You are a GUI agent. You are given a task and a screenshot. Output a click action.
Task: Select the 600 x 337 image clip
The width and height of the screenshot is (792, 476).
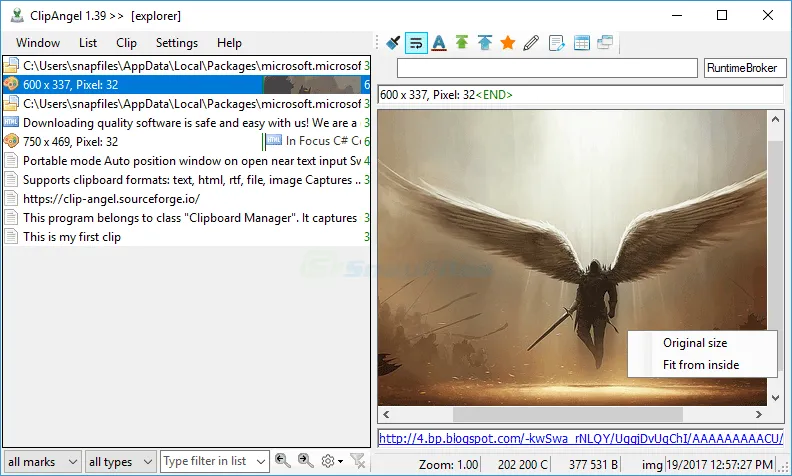tap(187, 85)
